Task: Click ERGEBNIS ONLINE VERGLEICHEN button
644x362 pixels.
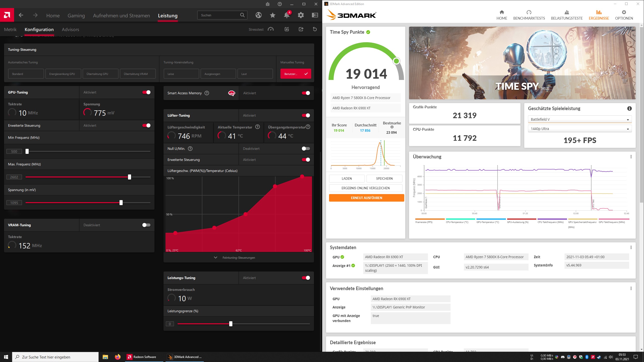Action: [365, 188]
